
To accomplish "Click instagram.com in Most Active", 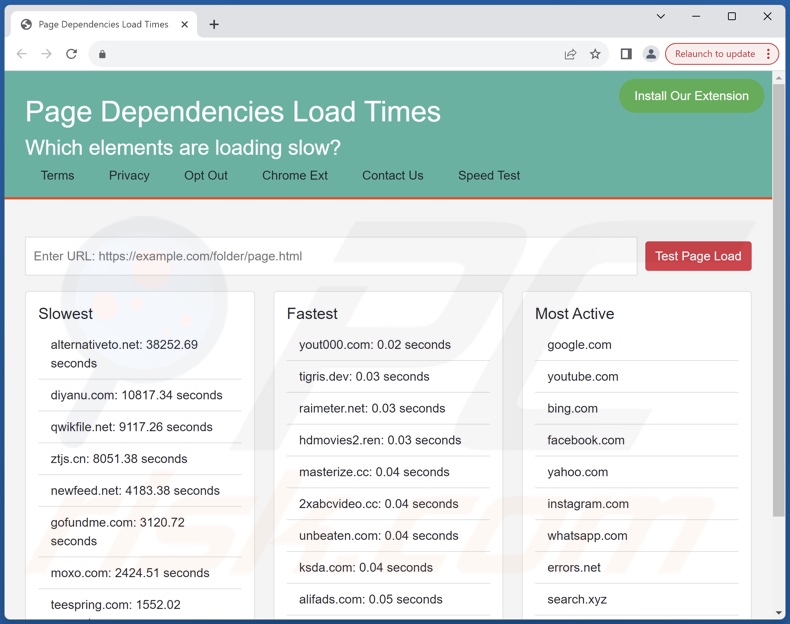I will (x=588, y=504).
